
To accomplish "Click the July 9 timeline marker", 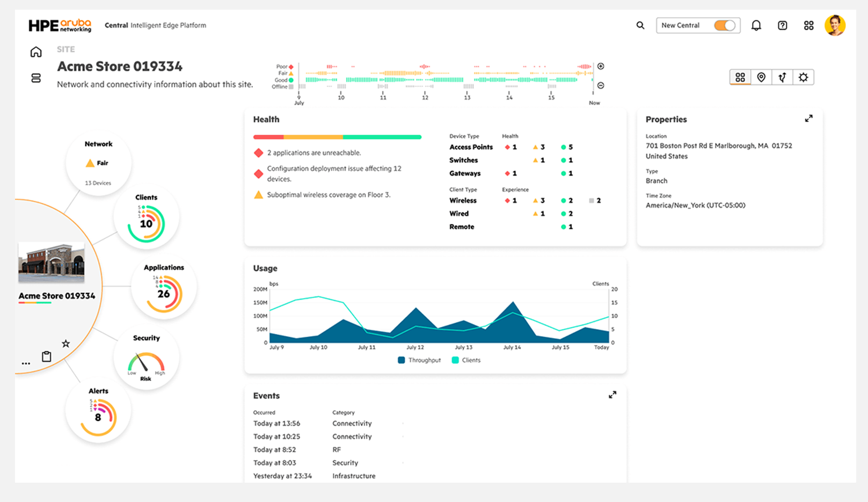I will coord(299,100).
